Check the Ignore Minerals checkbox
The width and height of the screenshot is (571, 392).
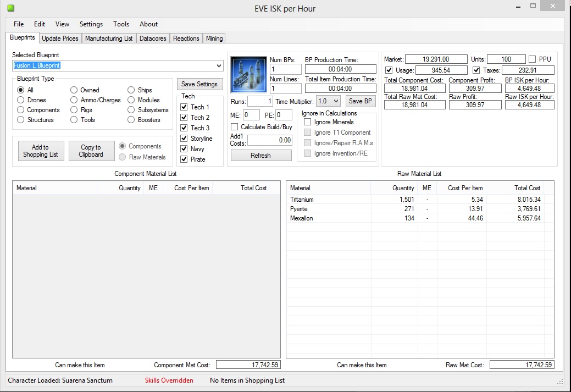click(307, 122)
